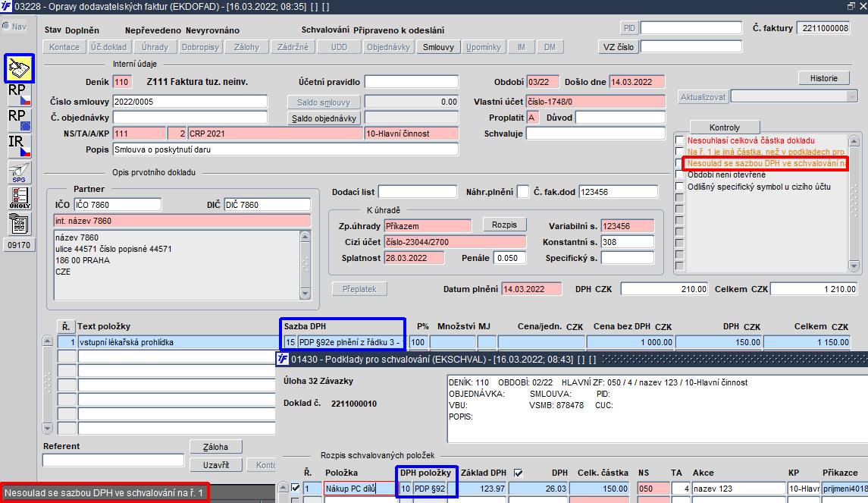
Task: Open the RP EU flag icon
Action: coord(20,120)
